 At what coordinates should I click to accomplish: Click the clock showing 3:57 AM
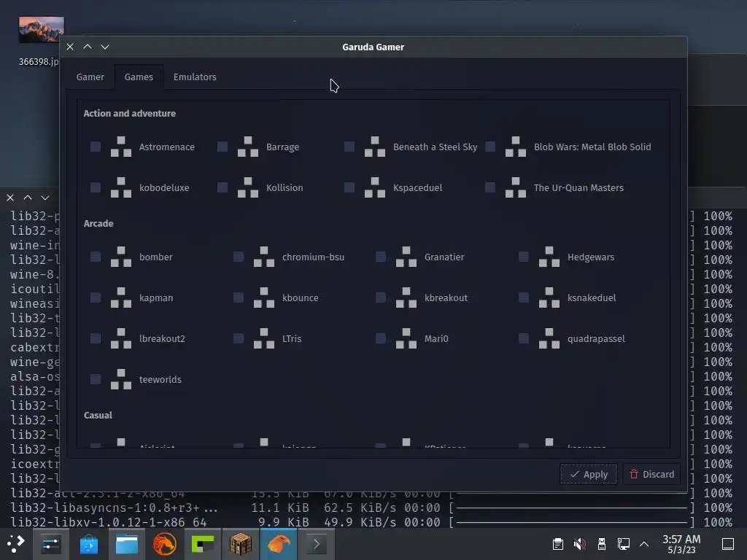(681, 544)
